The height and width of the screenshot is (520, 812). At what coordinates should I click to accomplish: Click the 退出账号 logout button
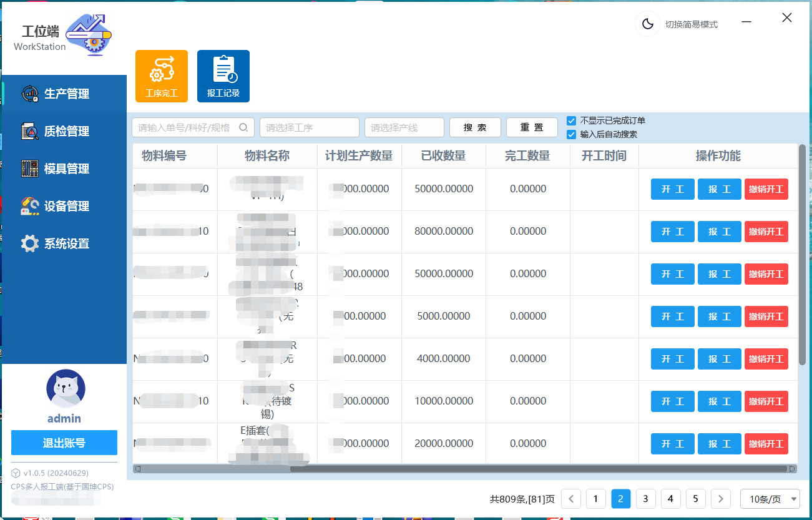click(64, 443)
